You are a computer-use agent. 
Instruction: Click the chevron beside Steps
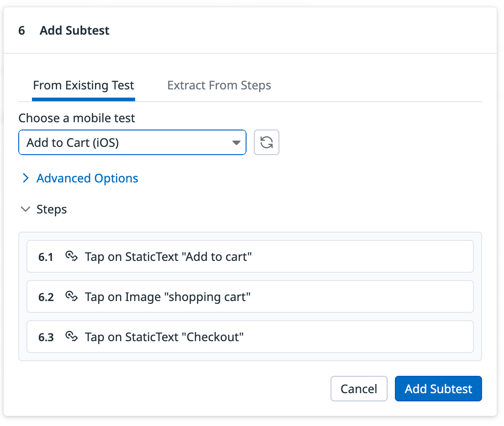coord(25,209)
